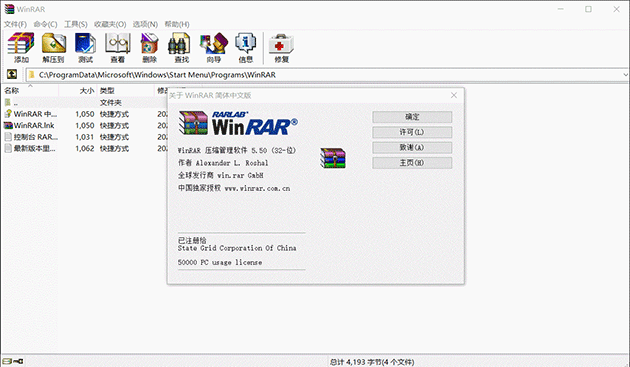Image resolution: width=630 pixels, height=367 pixels.
Task: Click the 解压到 (Extract to) toolbar icon
Action: tap(53, 43)
